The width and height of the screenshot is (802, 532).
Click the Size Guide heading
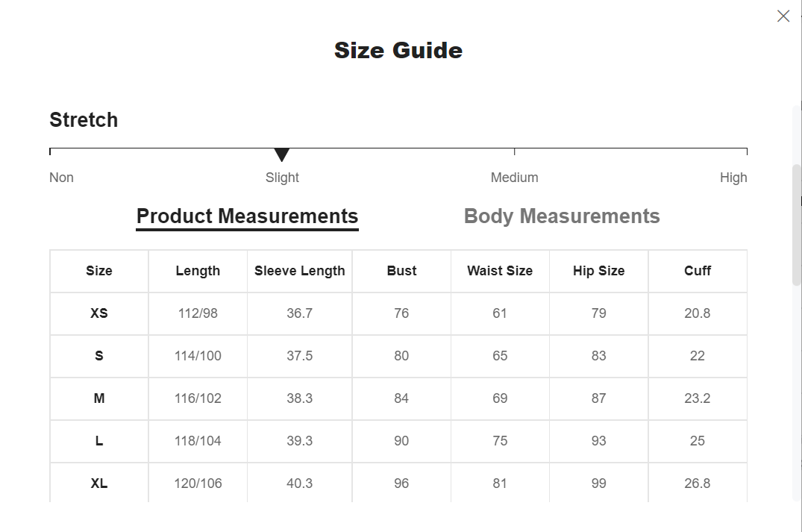(398, 50)
